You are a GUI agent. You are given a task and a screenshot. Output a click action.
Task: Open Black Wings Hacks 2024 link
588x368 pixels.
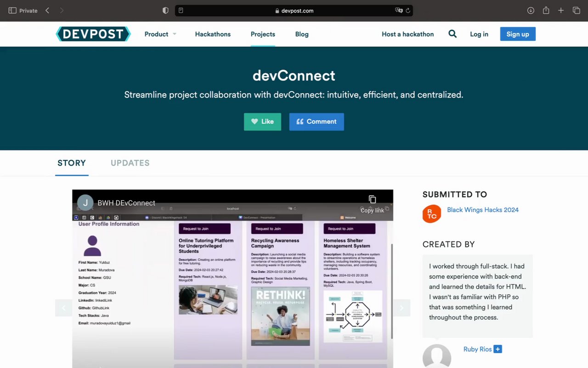pos(483,210)
